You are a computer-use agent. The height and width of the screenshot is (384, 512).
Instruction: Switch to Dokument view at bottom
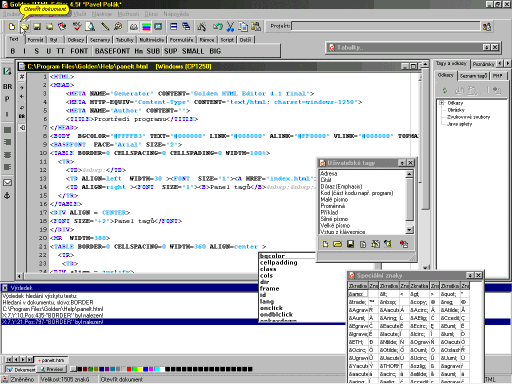pos(21,369)
